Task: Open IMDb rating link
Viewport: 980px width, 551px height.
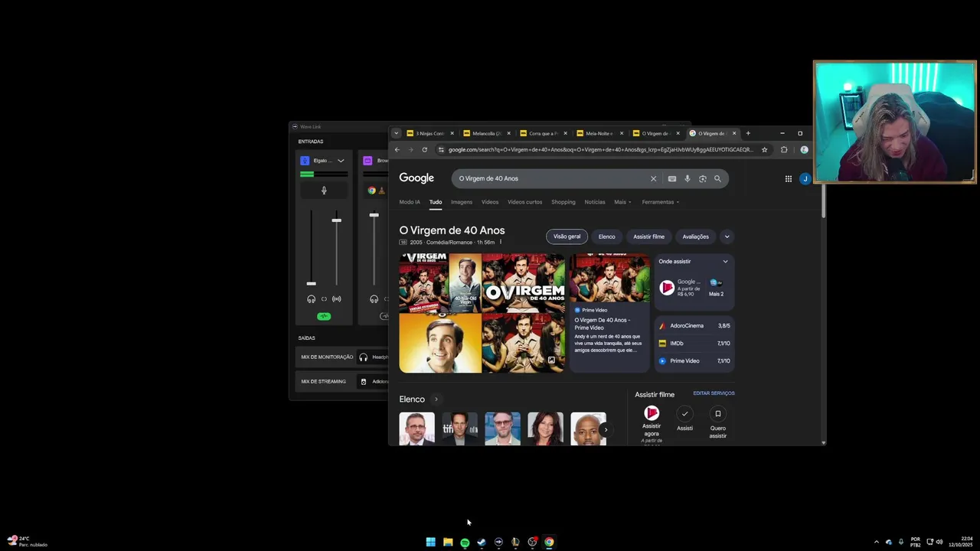Action: pyautogui.click(x=694, y=344)
